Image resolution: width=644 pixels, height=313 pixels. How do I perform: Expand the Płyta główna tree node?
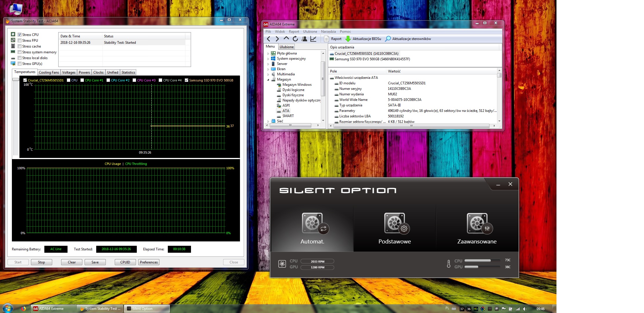pyautogui.click(x=268, y=54)
